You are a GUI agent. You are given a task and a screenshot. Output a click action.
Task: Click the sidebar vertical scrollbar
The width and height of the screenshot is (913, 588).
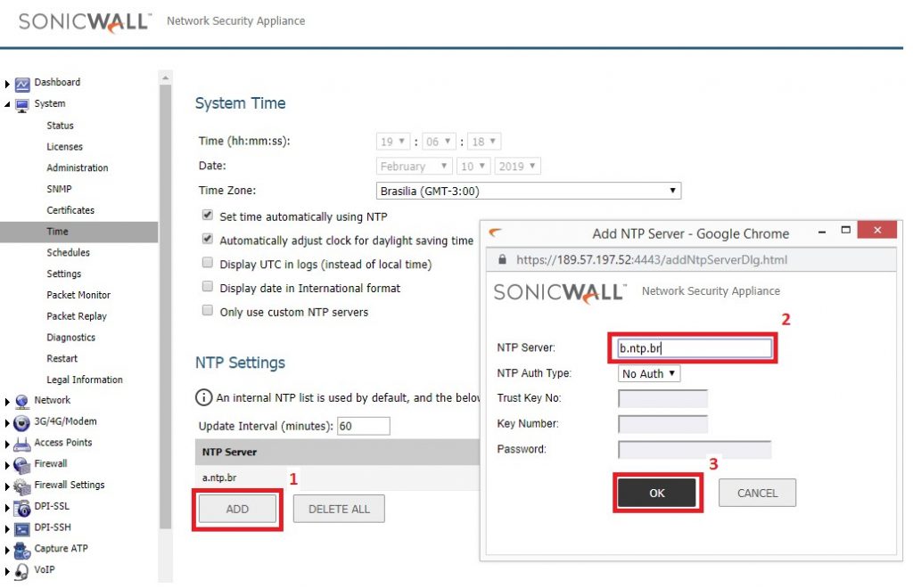click(165, 306)
